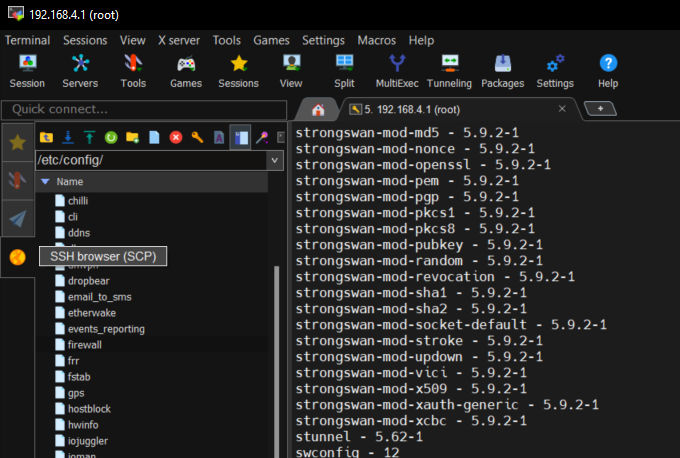Open MultiExec from the main toolbar
The image size is (680, 458).
pos(397,71)
